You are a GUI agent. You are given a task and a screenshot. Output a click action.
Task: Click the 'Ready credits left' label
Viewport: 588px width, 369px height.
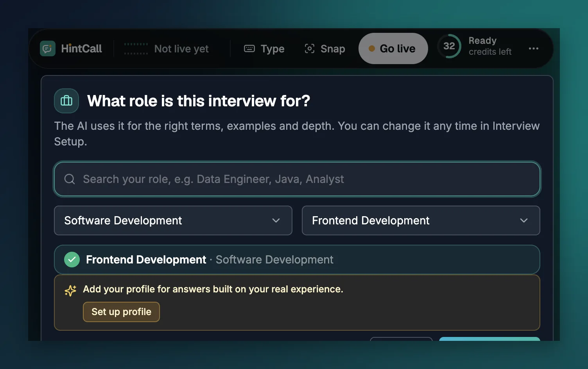pyautogui.click(x=490, y=46)
